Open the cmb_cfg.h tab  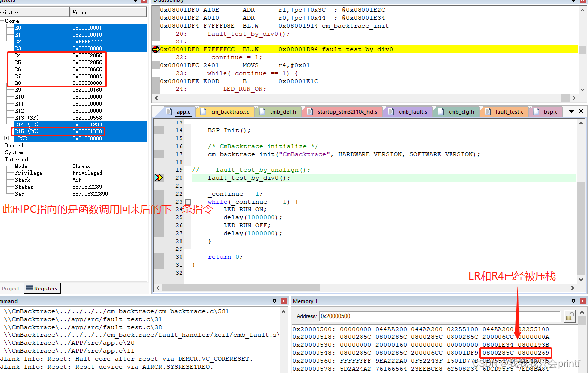click(x=457, y=112)
